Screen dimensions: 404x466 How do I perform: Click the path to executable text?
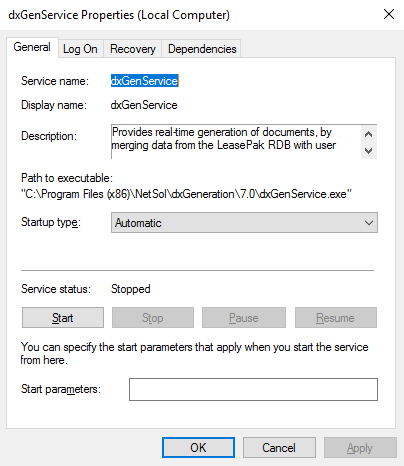click(187, 194)
